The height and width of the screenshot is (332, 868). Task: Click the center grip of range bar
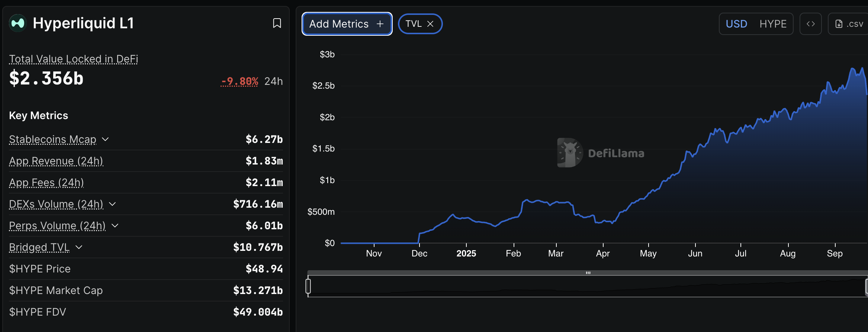coord(588,273)
